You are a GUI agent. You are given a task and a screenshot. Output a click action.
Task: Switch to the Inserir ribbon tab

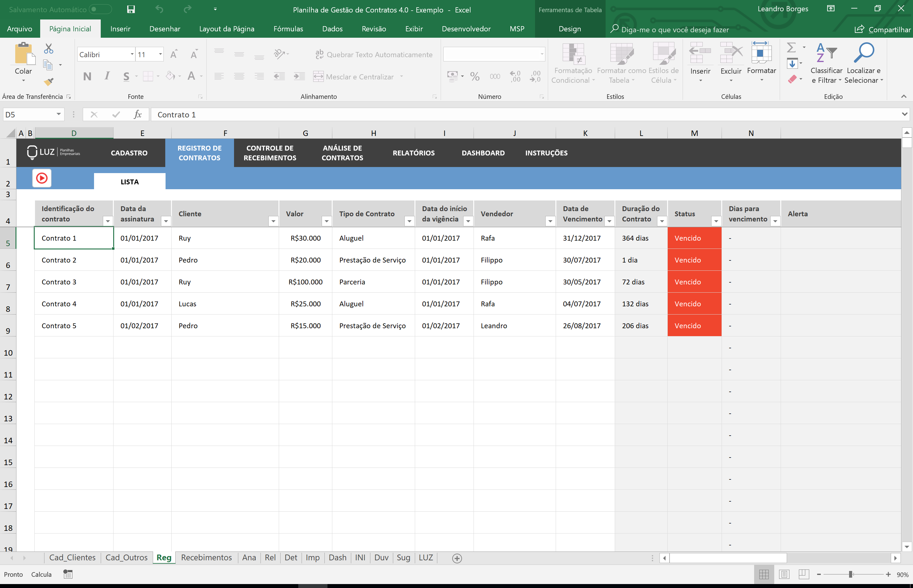tap(120, 29)
